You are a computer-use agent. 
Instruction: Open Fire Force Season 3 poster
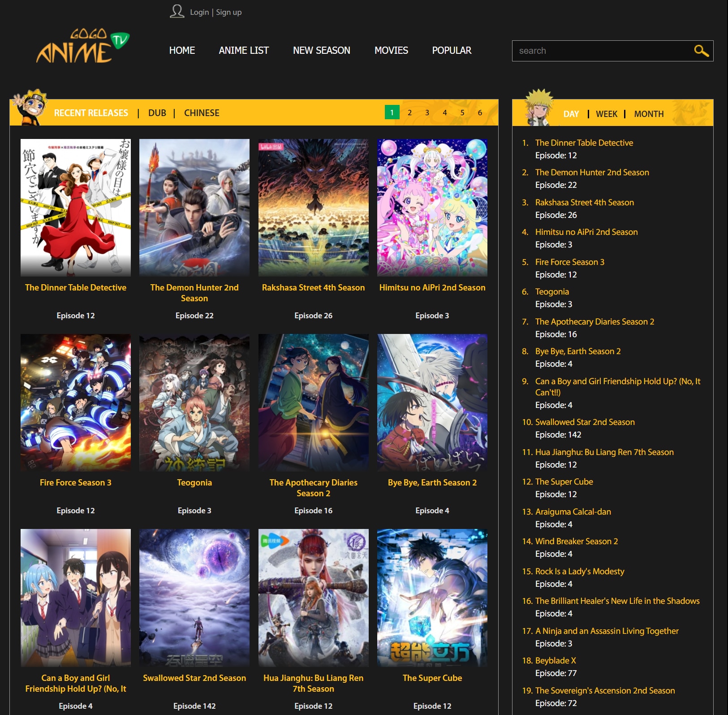[76, 403]
